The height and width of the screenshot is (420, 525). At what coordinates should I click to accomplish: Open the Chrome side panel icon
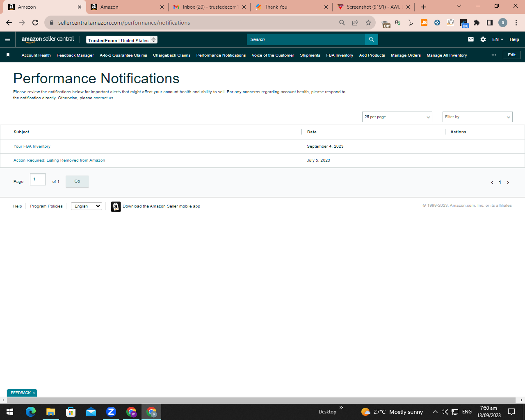pyautogui.click(x=490, y=23)
